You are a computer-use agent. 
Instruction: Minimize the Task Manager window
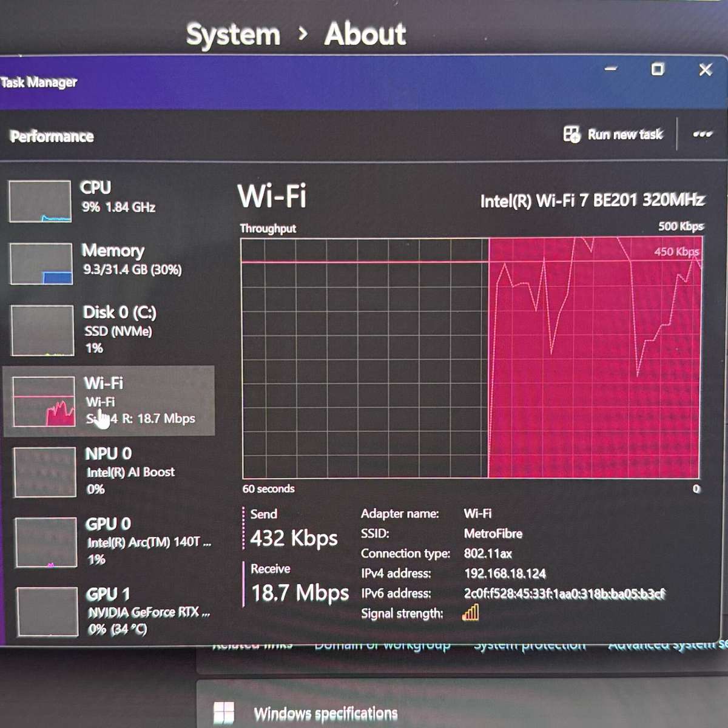(610, 69)
